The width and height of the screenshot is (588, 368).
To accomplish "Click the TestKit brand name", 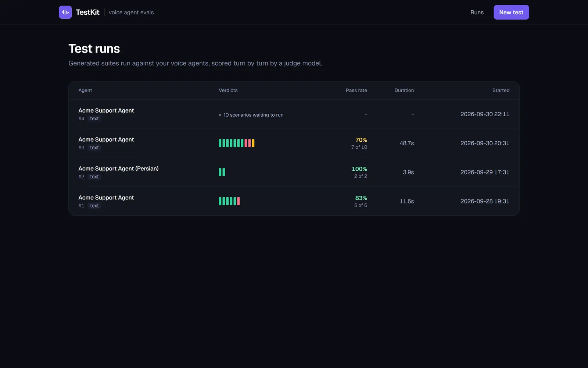I will tap(87, 12).
